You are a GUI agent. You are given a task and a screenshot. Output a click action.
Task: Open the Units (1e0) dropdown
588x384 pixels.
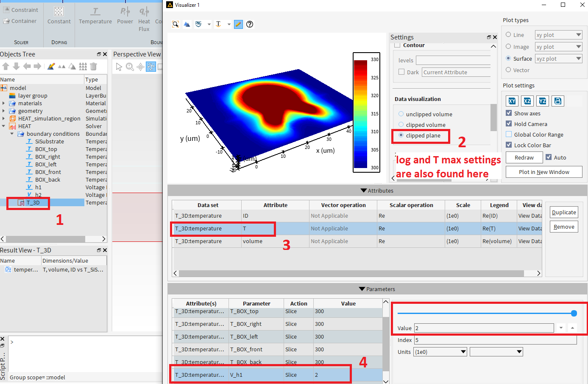coord(441,352)
